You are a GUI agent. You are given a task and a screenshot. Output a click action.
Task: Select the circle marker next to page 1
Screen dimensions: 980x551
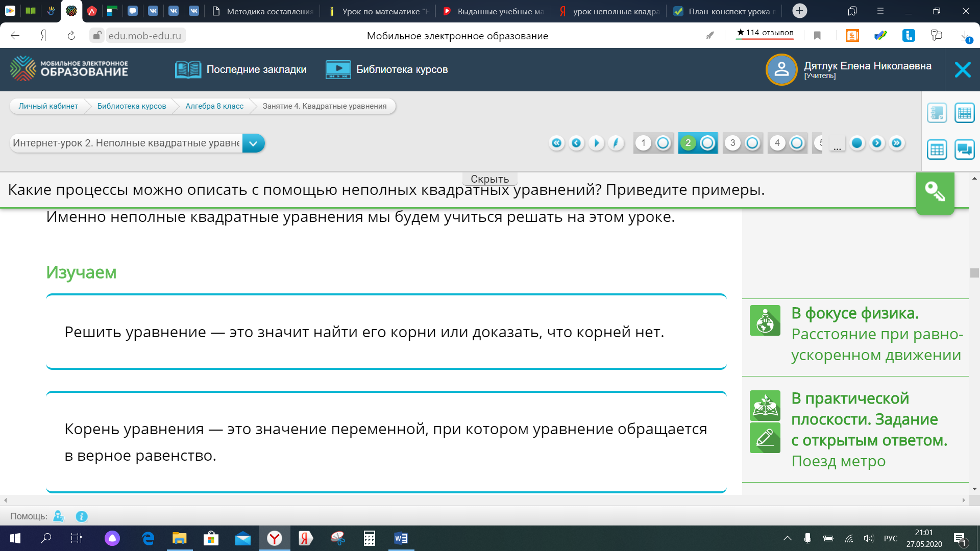663,143
